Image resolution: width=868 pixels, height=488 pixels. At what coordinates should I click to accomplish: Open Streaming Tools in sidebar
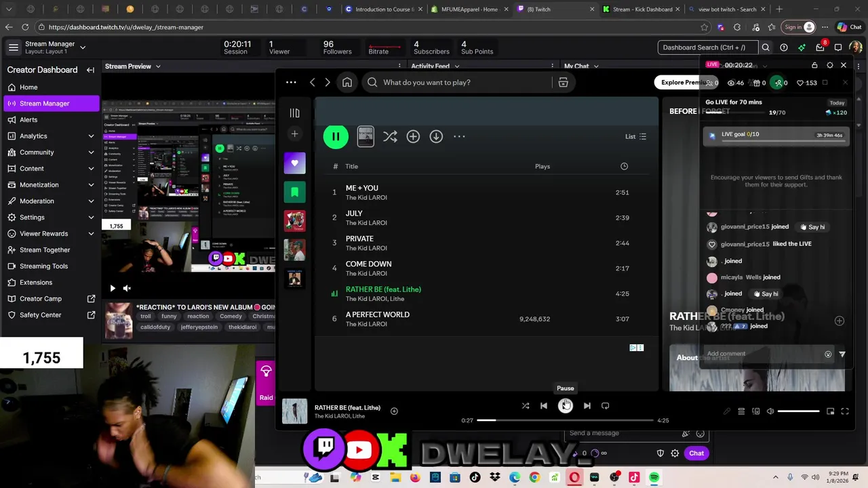point(51,266)
